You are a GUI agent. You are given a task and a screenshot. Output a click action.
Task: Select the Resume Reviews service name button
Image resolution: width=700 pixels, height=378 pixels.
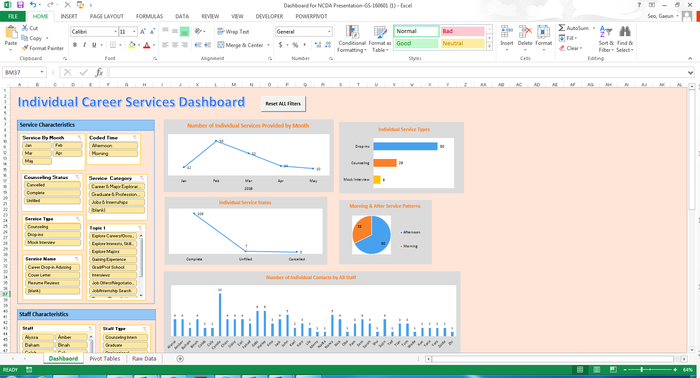[x=53, y=283]
